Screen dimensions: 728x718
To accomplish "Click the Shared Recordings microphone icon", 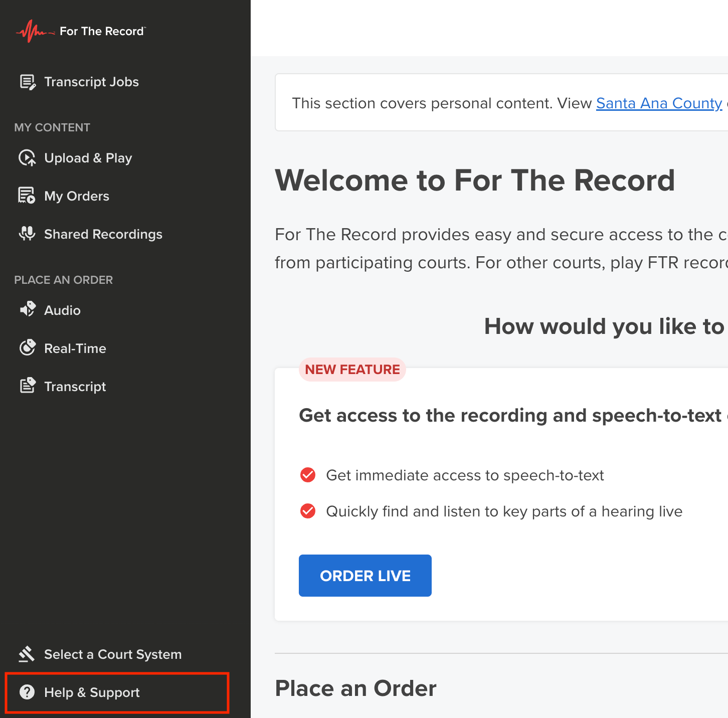I will pyautogui.click(x=27, y=234).
